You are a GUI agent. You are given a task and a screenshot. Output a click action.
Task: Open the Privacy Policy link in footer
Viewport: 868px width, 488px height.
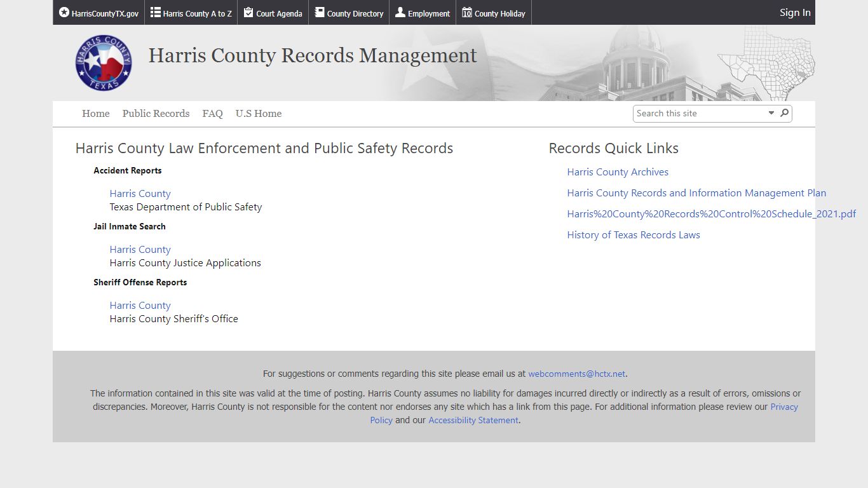(784, 407)
